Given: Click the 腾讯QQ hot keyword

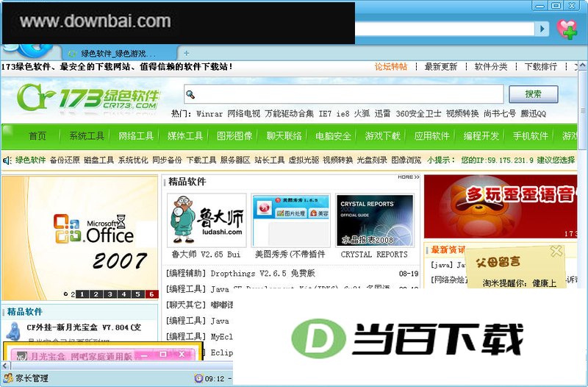Looking at the screenshot, I should [x=534, y=114].
